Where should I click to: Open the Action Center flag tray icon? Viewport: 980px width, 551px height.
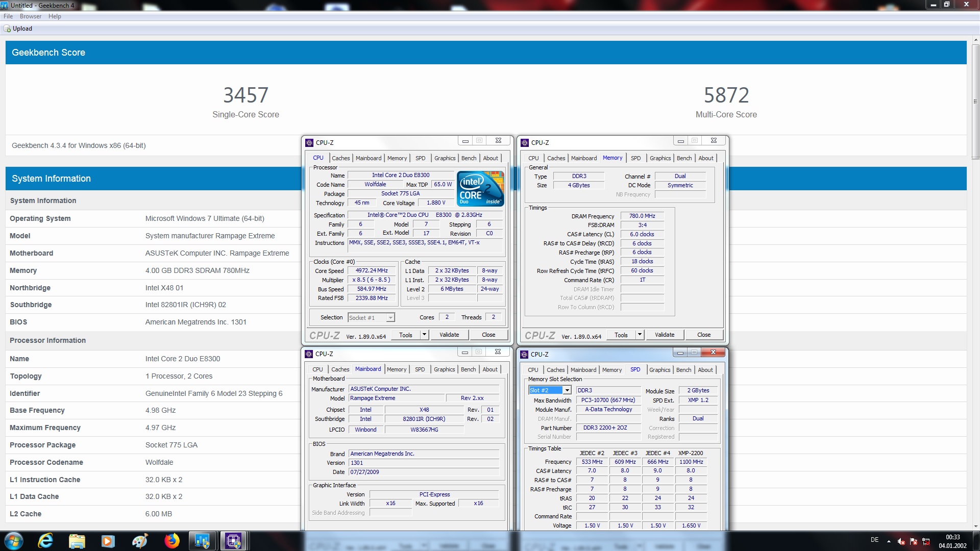[914, 541]
